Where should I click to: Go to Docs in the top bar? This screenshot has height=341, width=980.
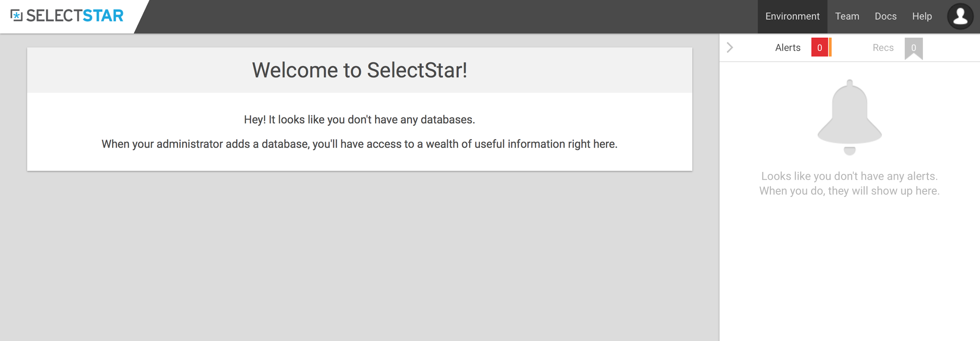[886, 16]
